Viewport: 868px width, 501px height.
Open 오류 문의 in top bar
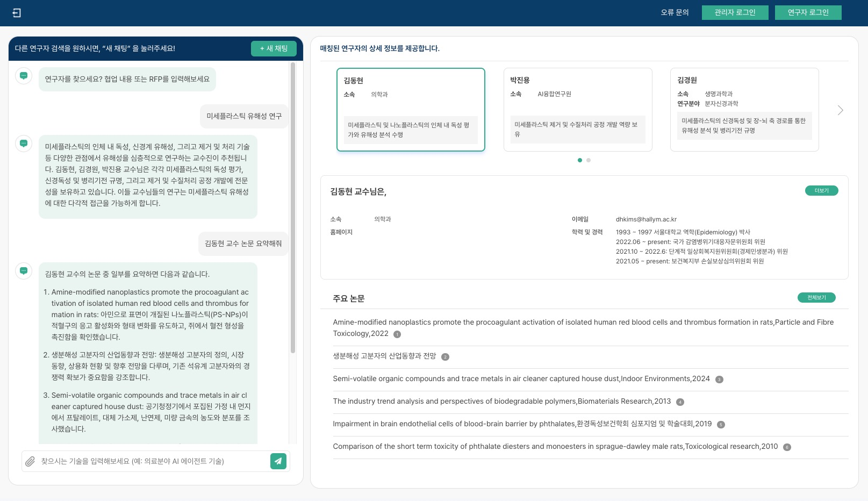click(675, 12)
